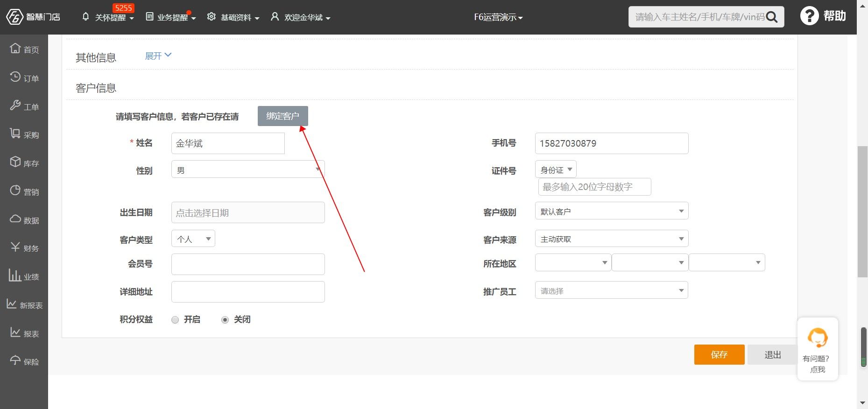Open 财务 yen icon in sidebar
The width and height of the screenshot is (868, 409).
[15, 247]
